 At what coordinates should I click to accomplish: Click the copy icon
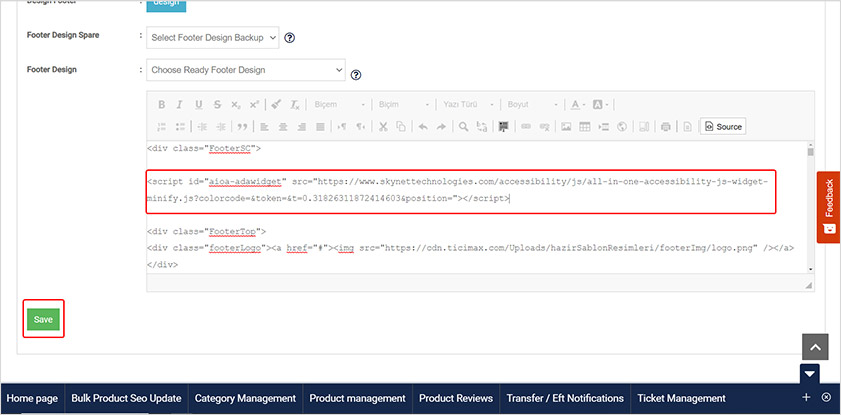coord(401,127)
